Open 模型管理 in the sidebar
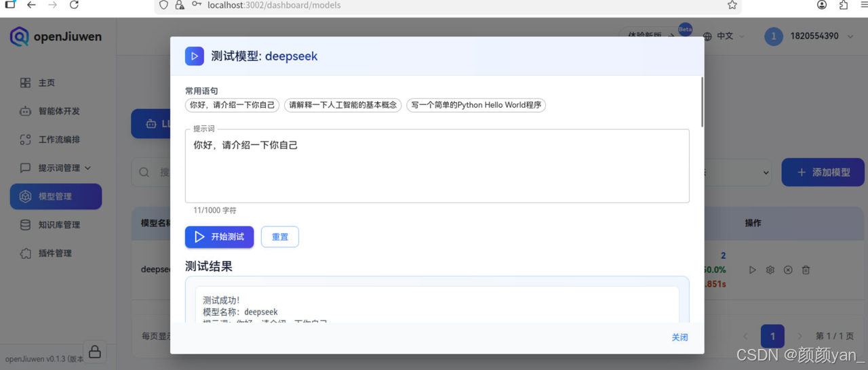This screenshot has height=370, width=868. tap(56, 197)
